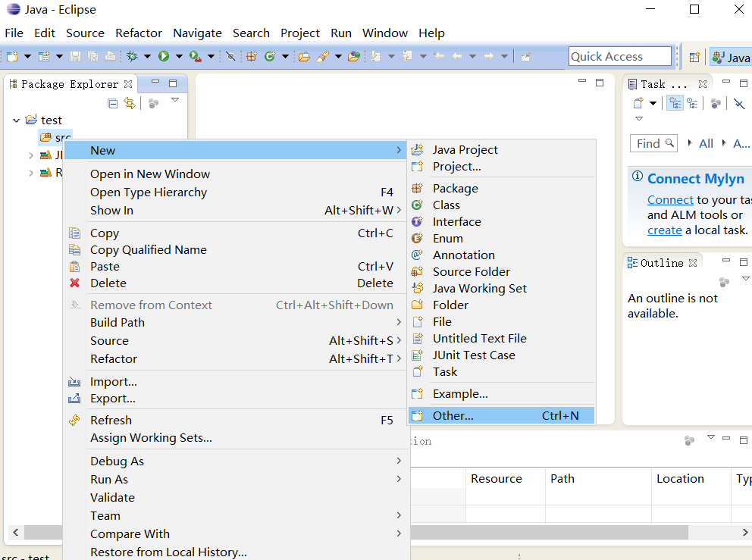This screenshot has height=560, width=752.
Task: Collapse all nodes in Package Explorer
Action: pyautogui.click(x=113, y=104)
